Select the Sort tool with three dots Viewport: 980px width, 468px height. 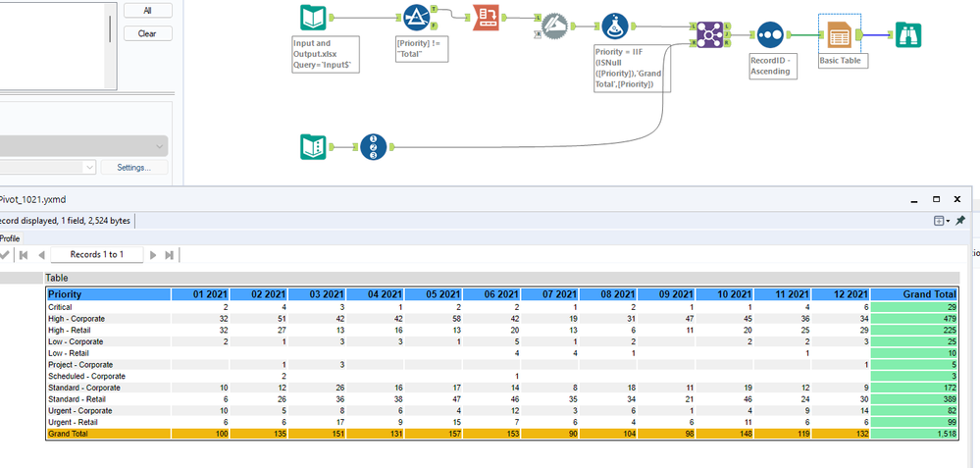pyautogui.click(x=770, y=35)
